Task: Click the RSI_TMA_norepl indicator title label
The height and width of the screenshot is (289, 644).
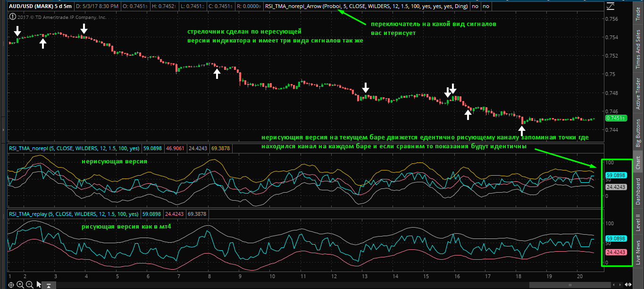Action: (75, 148)
